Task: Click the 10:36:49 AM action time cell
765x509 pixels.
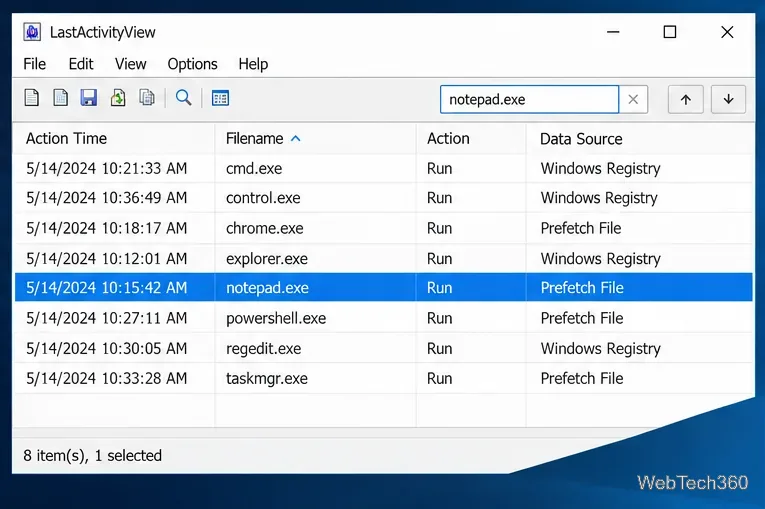Action: [x=106, y=198]
